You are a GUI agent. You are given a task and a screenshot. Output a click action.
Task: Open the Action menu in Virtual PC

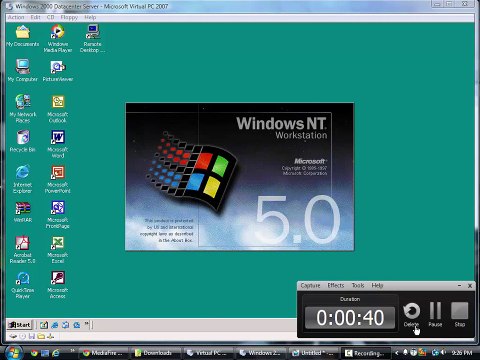(16, 17)
